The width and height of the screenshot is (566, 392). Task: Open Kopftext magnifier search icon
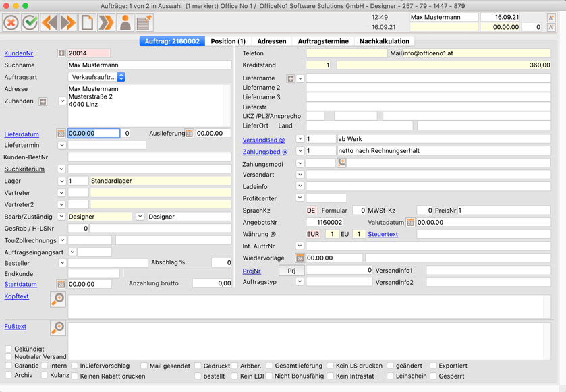point(58,300)
